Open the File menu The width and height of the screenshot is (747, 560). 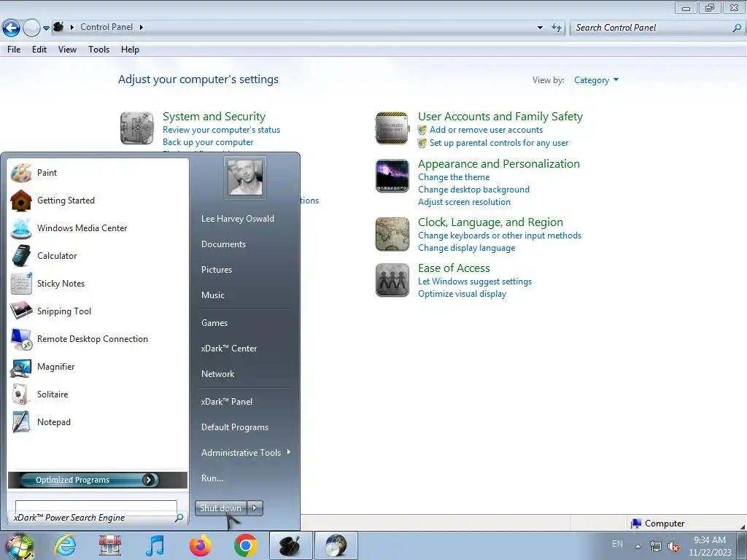[14, 50]
